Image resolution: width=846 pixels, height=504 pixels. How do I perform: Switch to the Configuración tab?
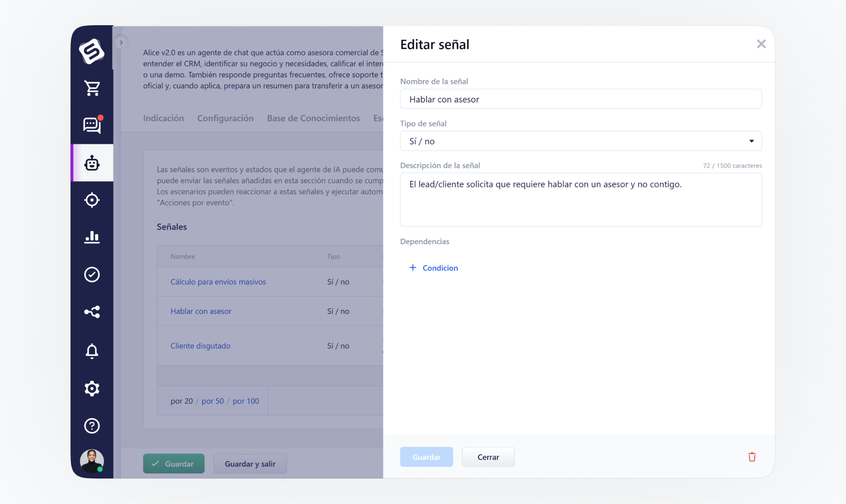pyautogui.click(x=225, y=118)
